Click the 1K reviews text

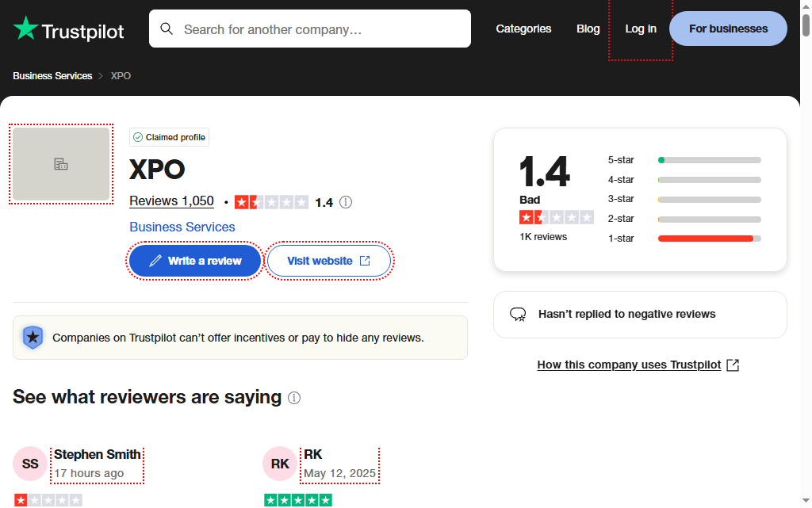click(x=543, y=237)
